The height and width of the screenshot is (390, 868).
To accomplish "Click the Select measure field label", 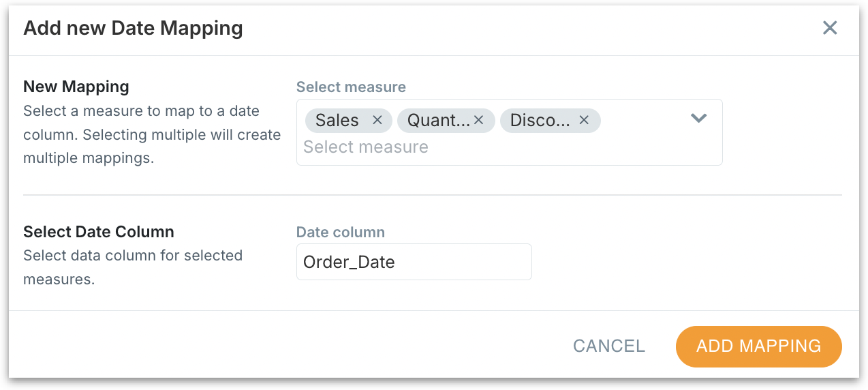I will click(x=351, y=87).
